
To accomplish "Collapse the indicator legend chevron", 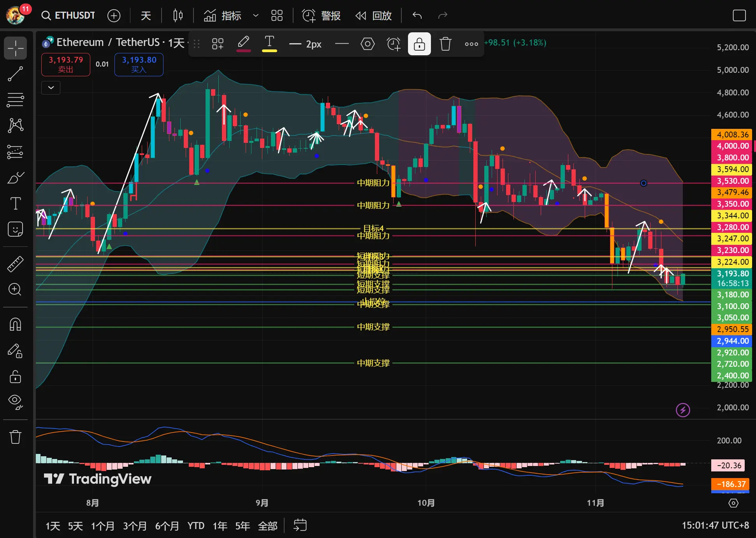I will [x=51, y=88].
